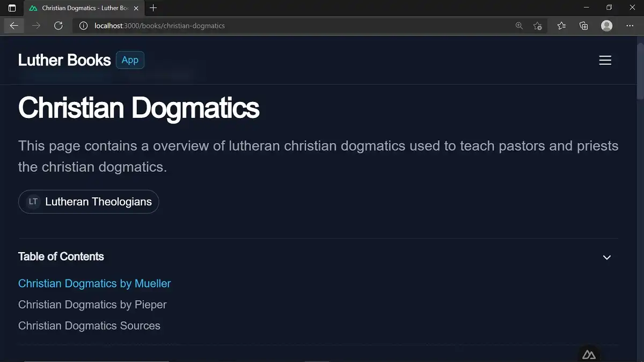Open Collections from the toolbar icon

tap(583, 25)
